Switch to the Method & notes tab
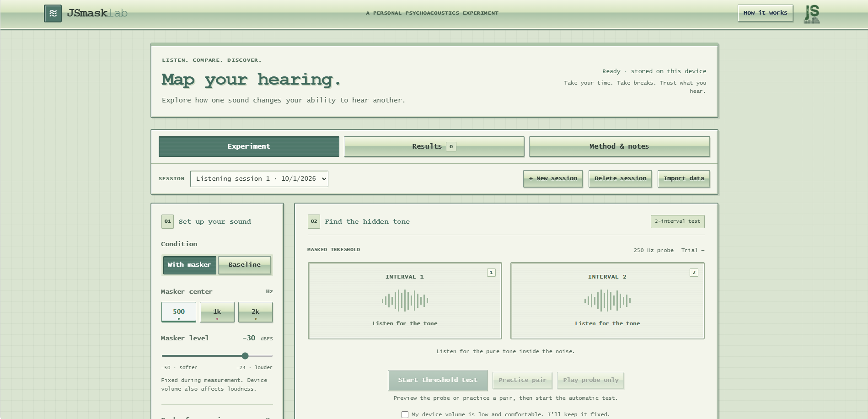The image size is (868, 419). [x=619, y=146]
